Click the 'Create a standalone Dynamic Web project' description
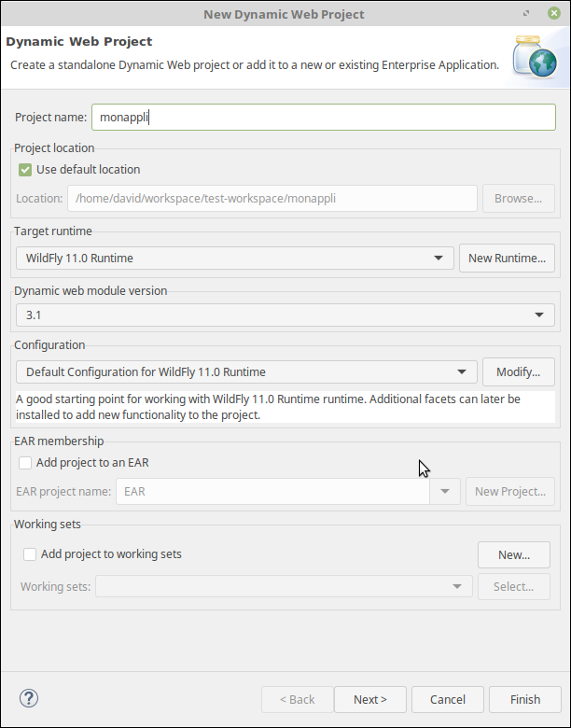Image resolution: width=571 pixels, height=728 pixels. [255, 65]
